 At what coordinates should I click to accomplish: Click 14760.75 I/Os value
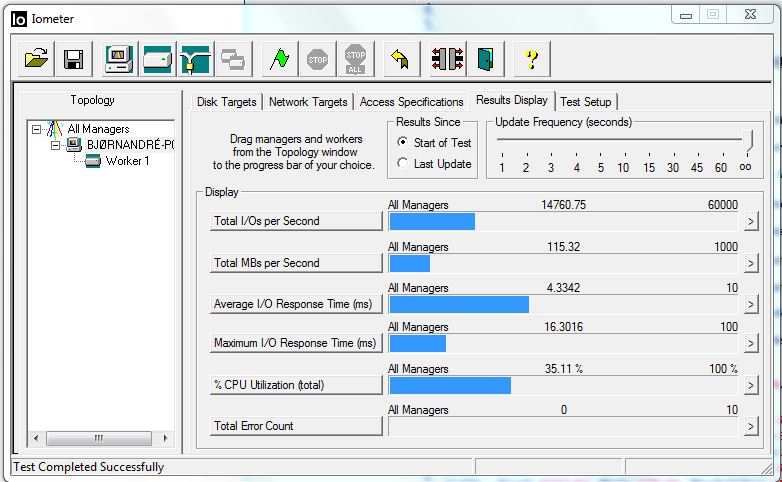coord(564,205)
